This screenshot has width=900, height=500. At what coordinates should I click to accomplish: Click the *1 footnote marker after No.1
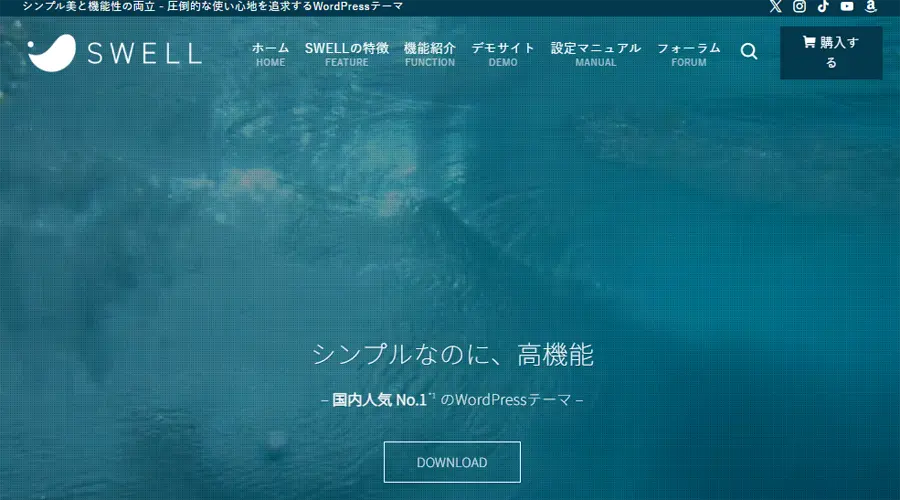432,396
